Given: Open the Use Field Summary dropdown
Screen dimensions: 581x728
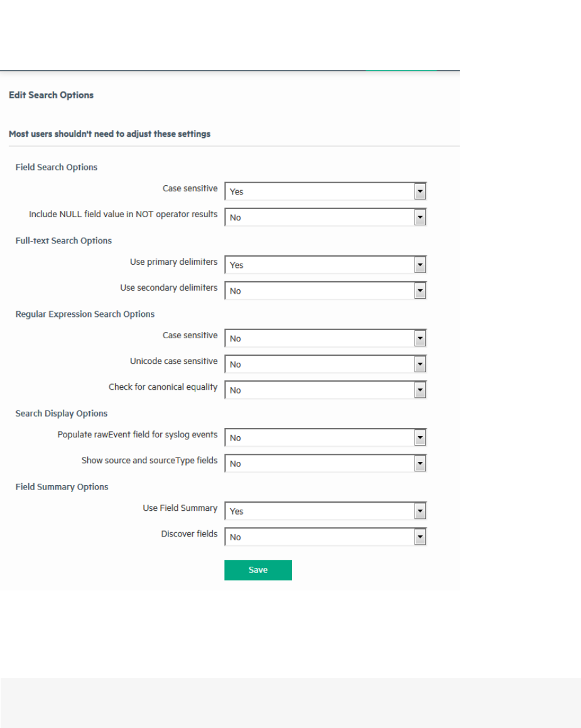Looking at the screenshot, I should tap(325, 511).
